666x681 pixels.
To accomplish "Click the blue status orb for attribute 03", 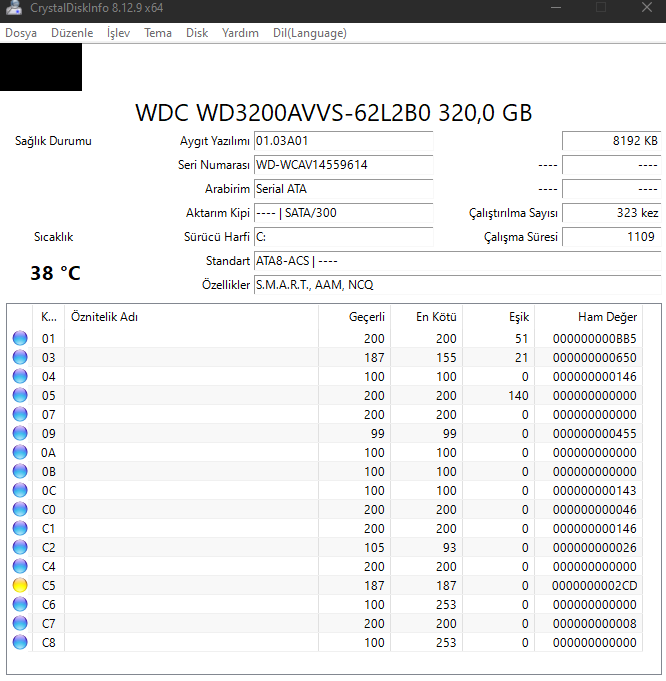I will [20, 357].
